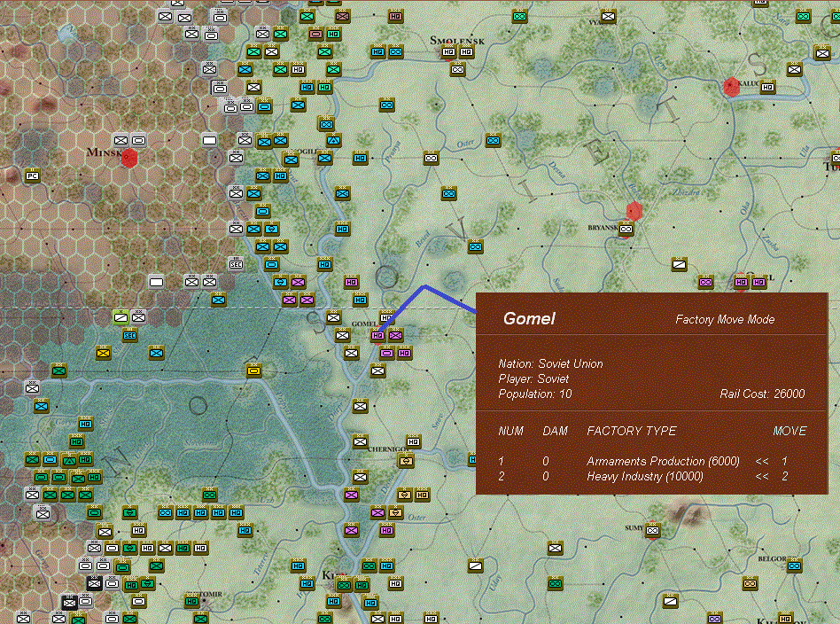Click << for Armaments Production row
The height and width of the screenshot is (624, 840).
pos(762,462)
